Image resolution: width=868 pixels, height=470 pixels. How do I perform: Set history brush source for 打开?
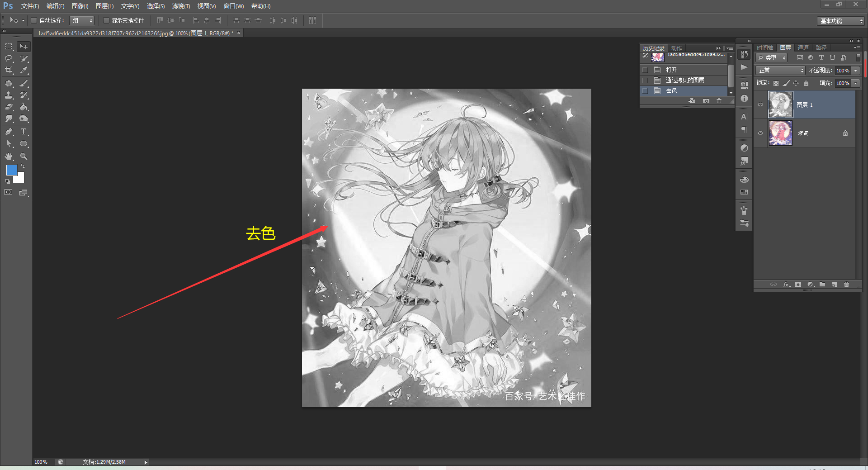click(x=645, y=70)
